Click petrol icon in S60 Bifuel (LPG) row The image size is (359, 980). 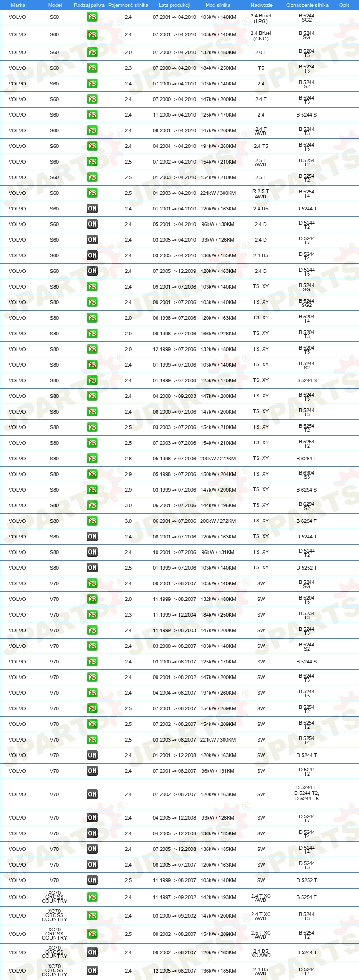coord(92,17)
